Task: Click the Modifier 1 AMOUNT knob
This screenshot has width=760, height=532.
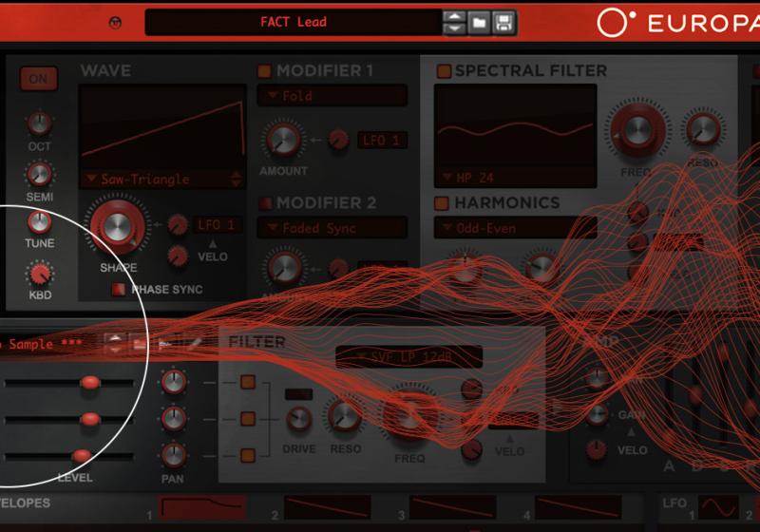Action: click(283, 140)
